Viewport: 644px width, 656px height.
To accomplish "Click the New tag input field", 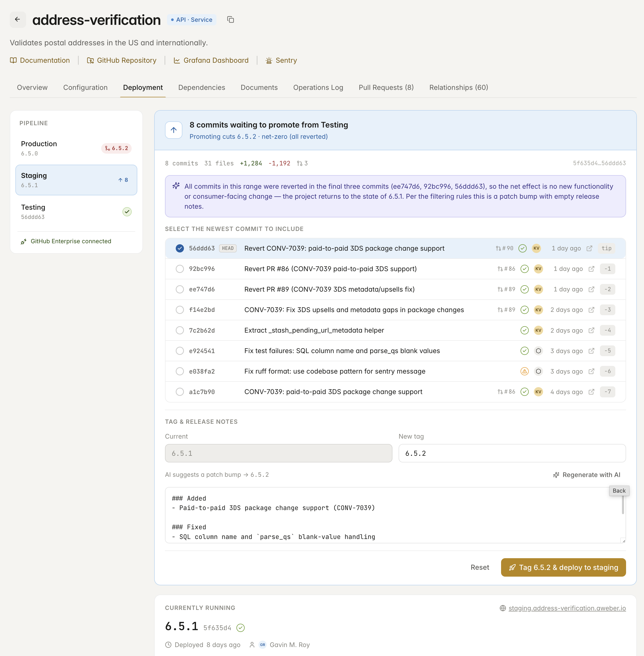I will coord(512,453).
